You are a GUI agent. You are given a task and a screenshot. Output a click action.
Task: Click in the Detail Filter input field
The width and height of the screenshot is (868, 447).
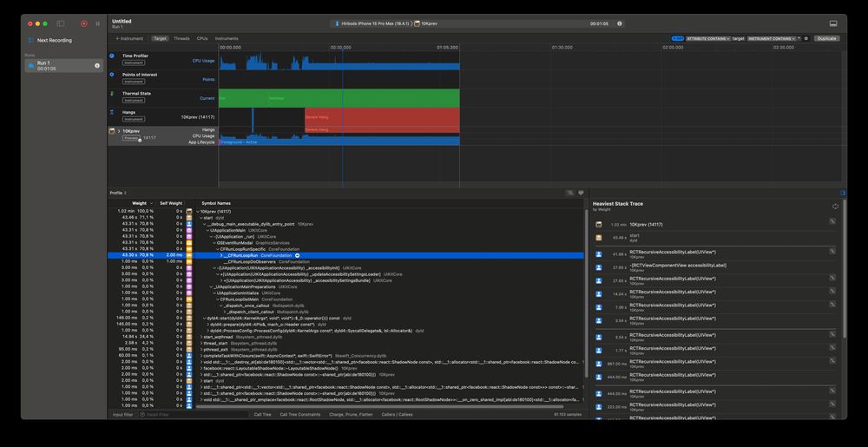pos(194,414)
